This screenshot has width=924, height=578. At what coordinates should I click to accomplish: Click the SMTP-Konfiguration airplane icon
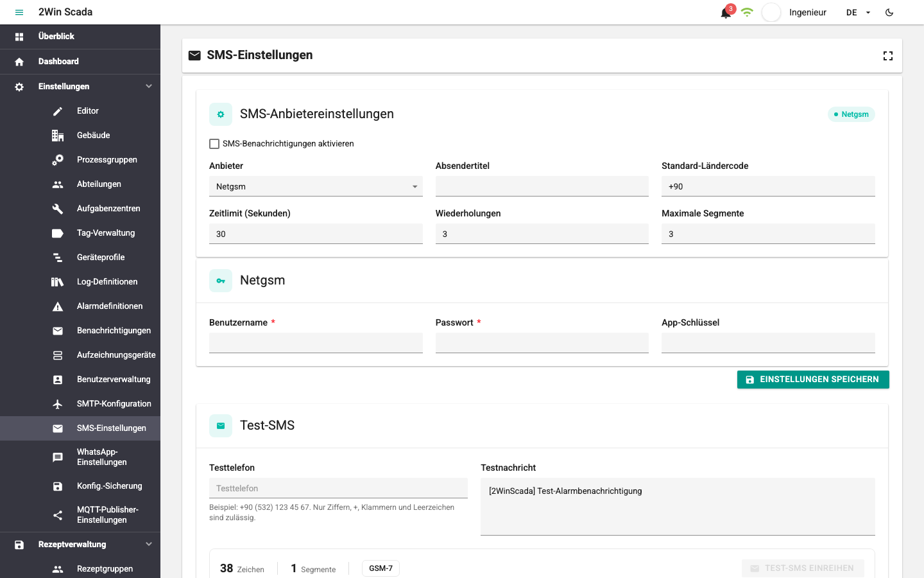tap(58, 404)
